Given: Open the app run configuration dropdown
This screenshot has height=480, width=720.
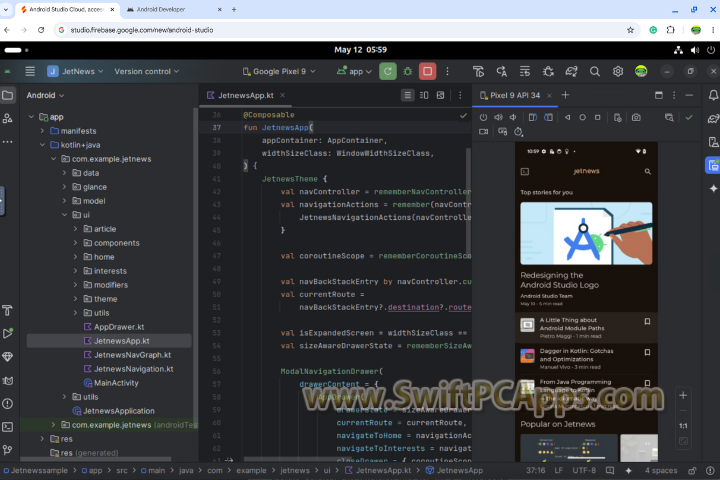Looking at the screenshot, I should tap(354, 71).
